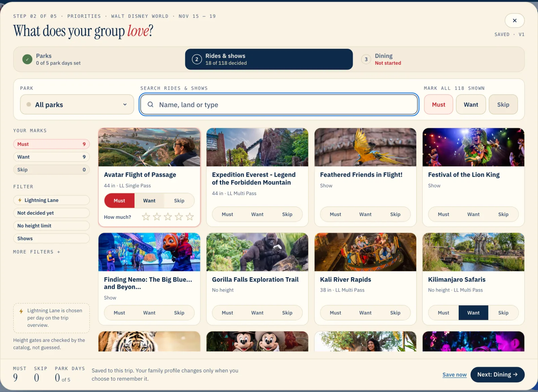Toggle the Shows filter chip
The image size is (538, 392).
tap(51, 238)
